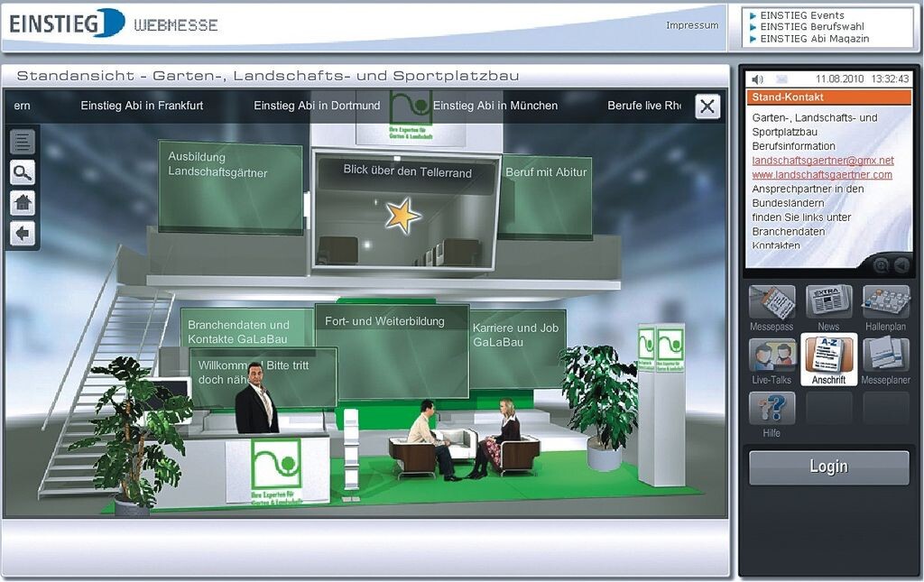Open the Messepass icon
This screenshot has height=582, width=924.
tap(772, 303)
